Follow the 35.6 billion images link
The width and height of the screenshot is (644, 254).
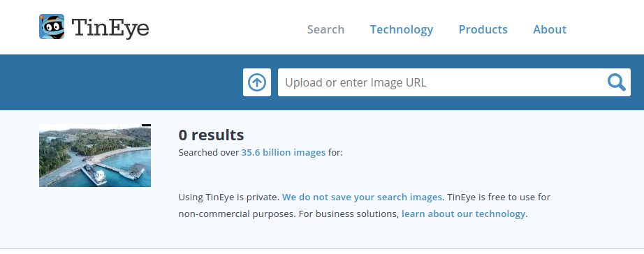(284, 153)
